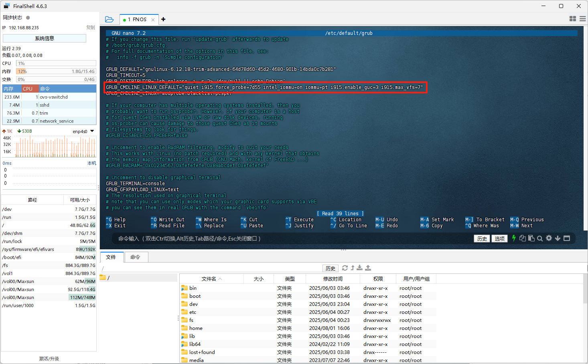Select the /boot/efi disk row
588x364 pixels.
pyautogui.click(x=49, y=257)
